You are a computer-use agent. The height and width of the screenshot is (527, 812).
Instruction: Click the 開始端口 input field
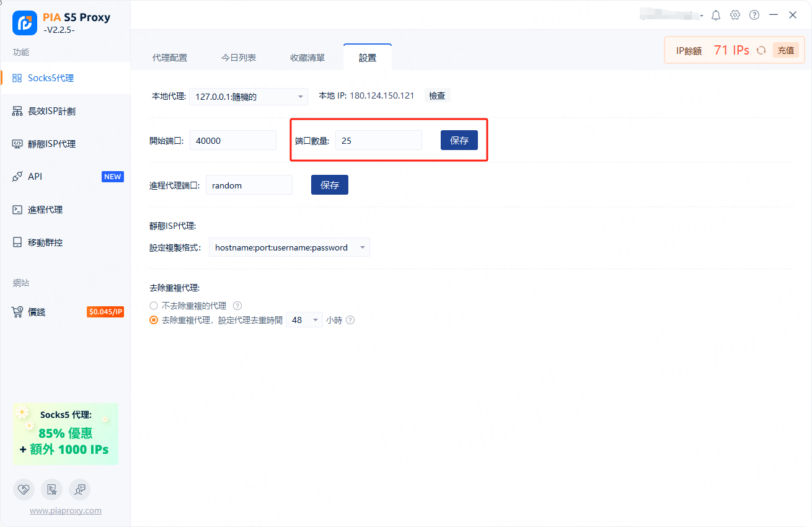(x=232, y=140)
